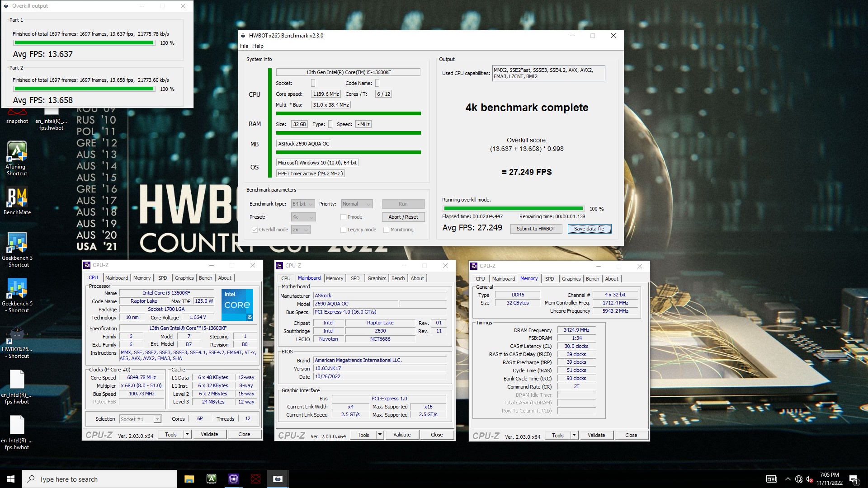Click the processor name field in System info
This screenshot has height=488, width=868.
coord(348,72)
